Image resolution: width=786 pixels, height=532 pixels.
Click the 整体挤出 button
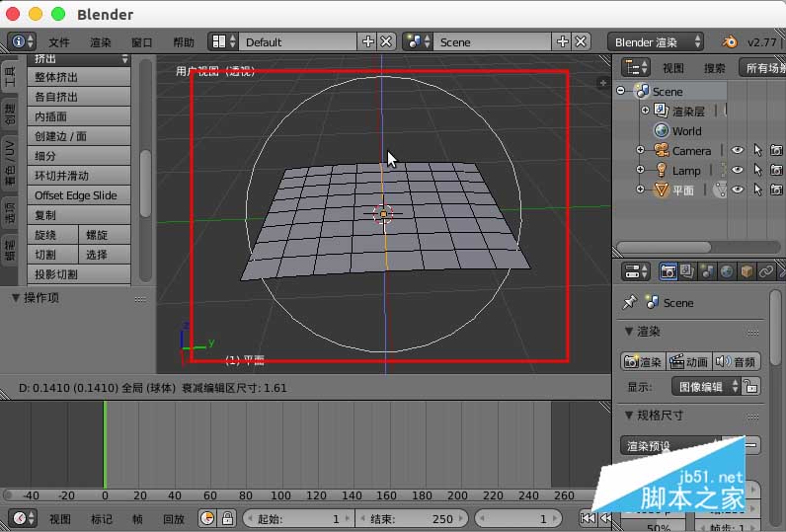pos(79,77)
